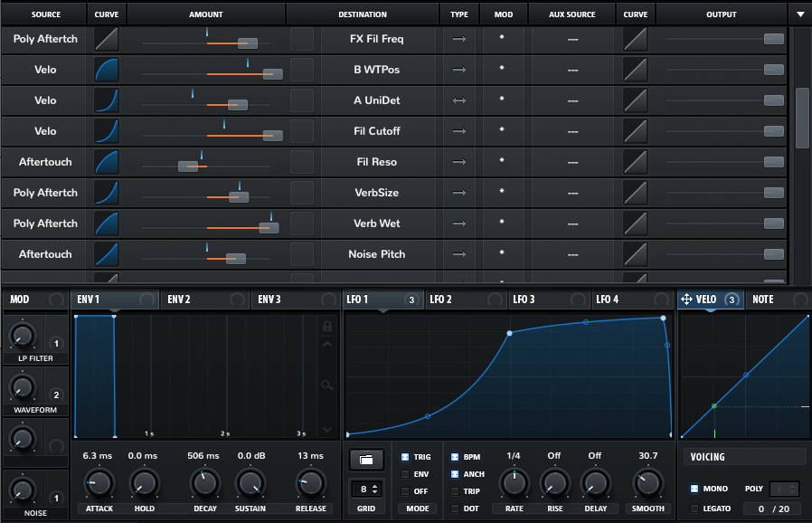Click the MOD tab drag source circle
Viewport: 812px width, 523px height.
point(56,300)
